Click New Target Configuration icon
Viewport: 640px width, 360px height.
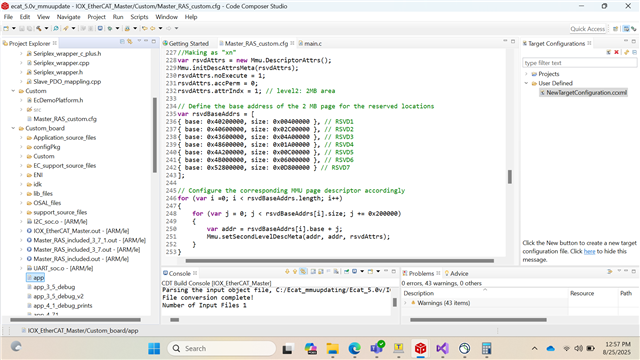point(609,52)
